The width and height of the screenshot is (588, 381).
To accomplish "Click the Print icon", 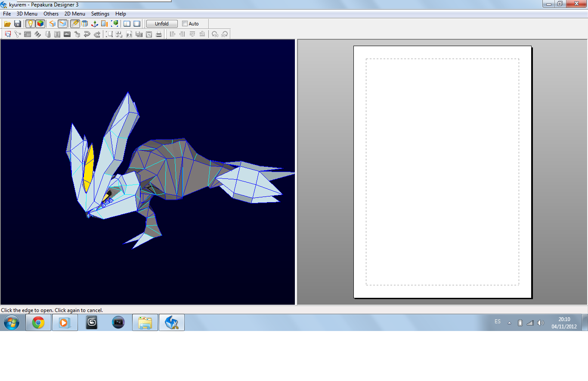I will point(159,34).
